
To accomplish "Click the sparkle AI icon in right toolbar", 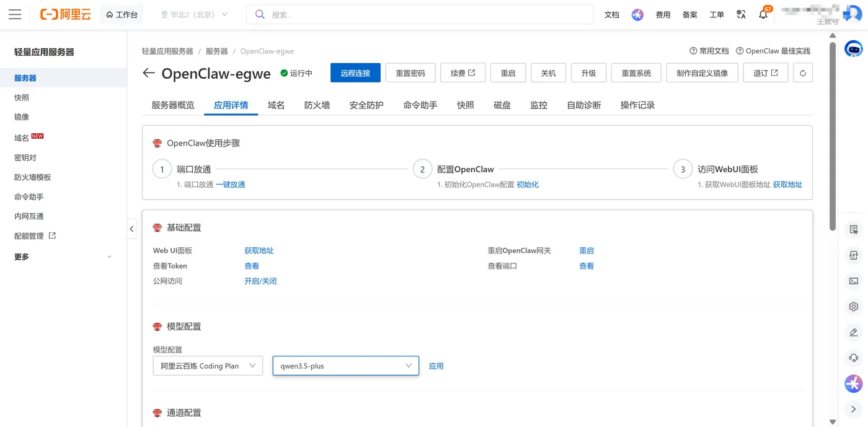I will (854, 384).
